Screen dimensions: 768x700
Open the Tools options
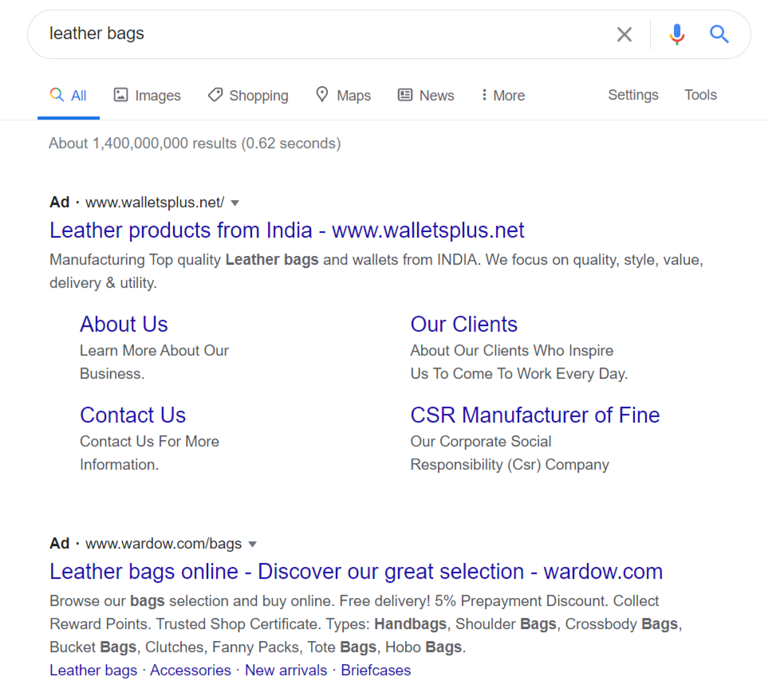(700, 95)
